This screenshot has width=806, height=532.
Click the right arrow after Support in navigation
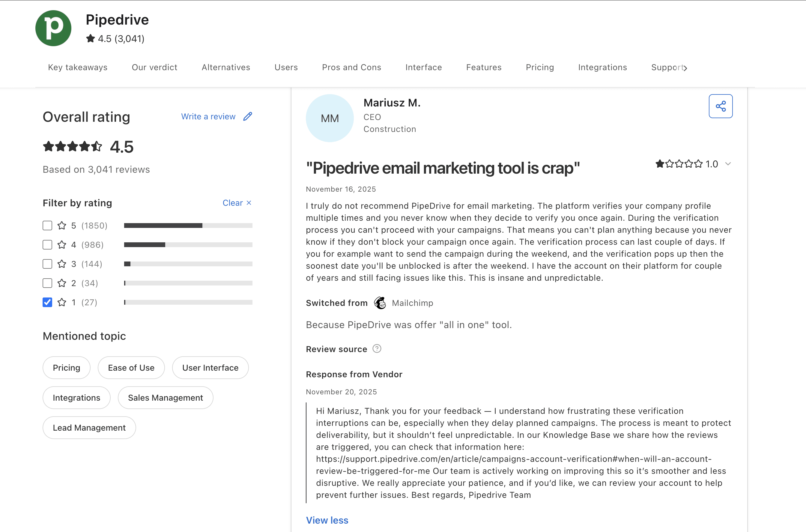[x=685, y=68]
